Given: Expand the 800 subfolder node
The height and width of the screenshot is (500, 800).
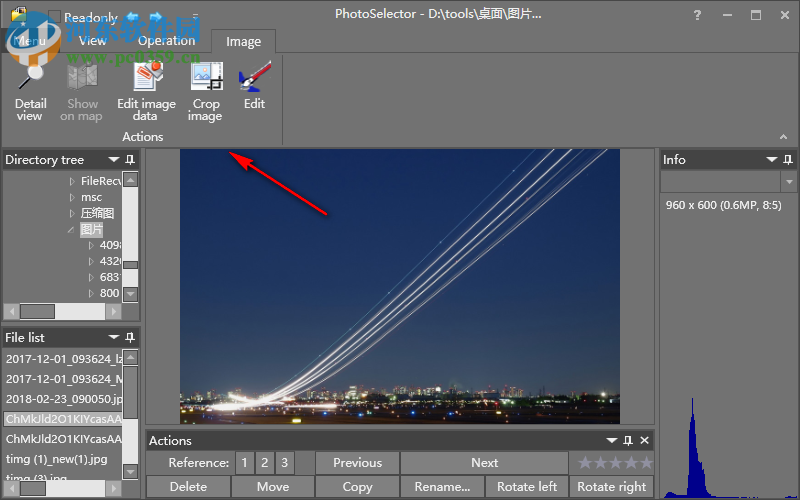Looking at the screenshot, I should (91, 293).
